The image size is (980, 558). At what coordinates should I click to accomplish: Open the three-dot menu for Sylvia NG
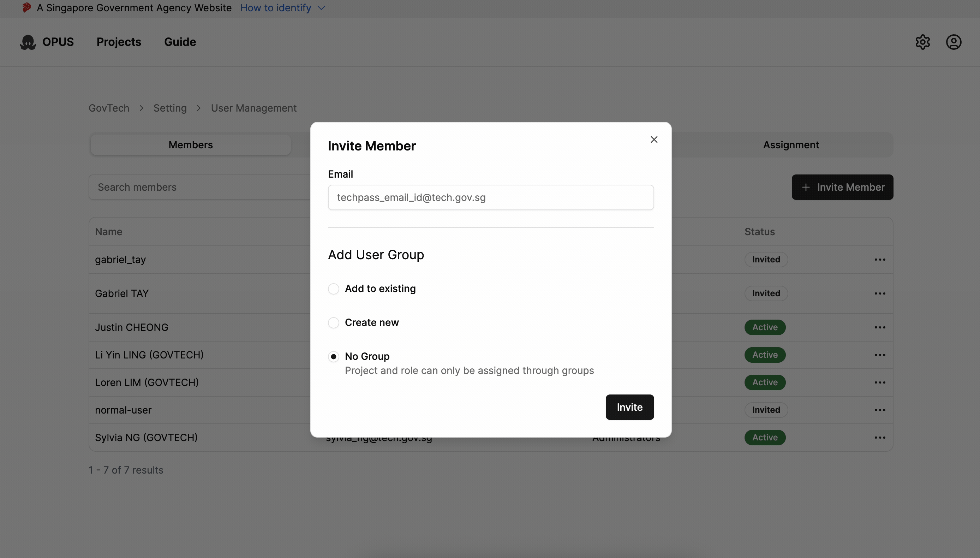tap(880, 438)
